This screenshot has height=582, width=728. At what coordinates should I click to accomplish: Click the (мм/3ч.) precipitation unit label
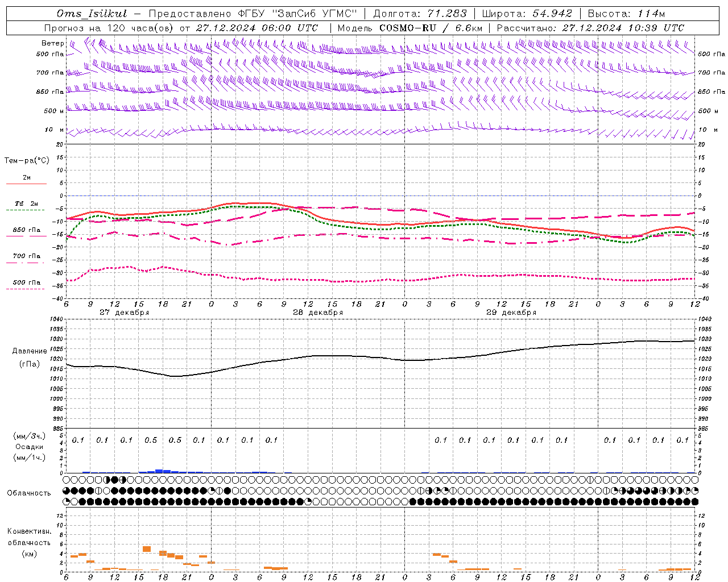pyautogui.click(x=29, y=436)
